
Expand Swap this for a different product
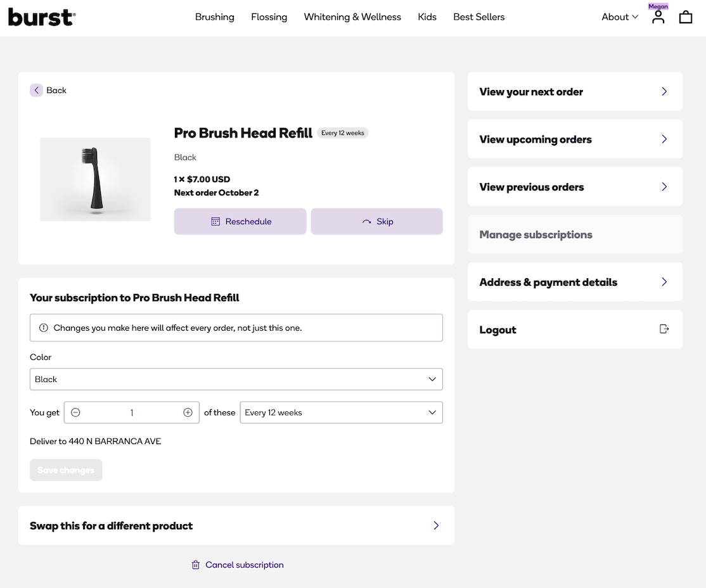click(x=236, y=525)
